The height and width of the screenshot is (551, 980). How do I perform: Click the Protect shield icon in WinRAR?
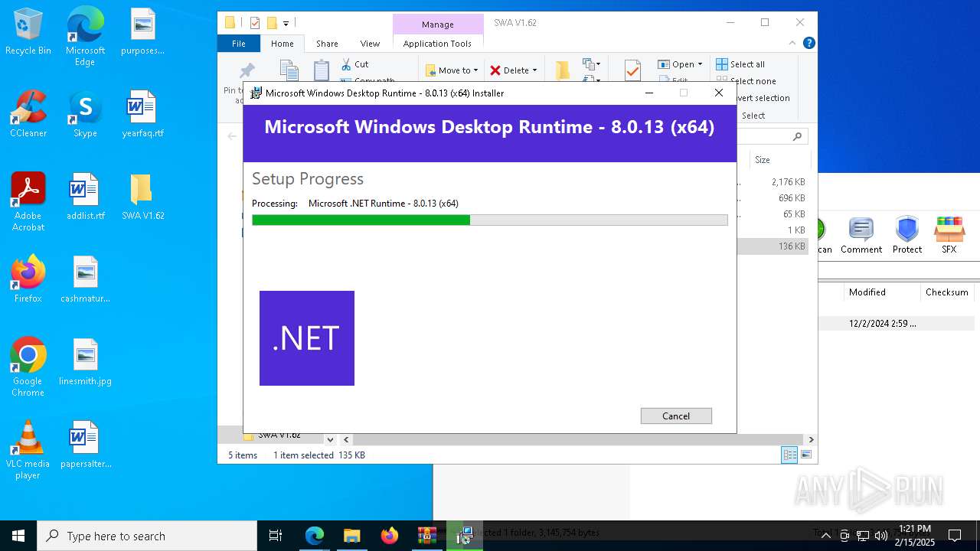[x=907, y=235]
